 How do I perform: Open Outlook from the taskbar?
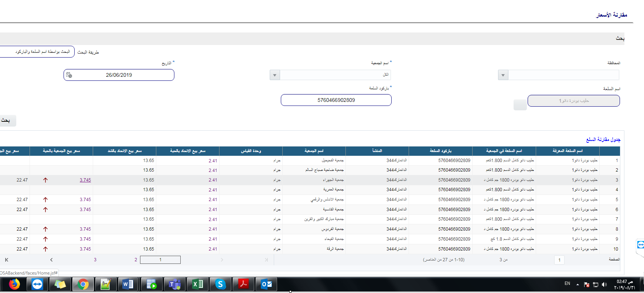tap(266, 284)
